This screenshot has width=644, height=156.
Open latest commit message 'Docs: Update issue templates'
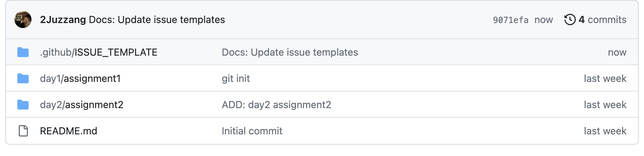click(157, 19)
